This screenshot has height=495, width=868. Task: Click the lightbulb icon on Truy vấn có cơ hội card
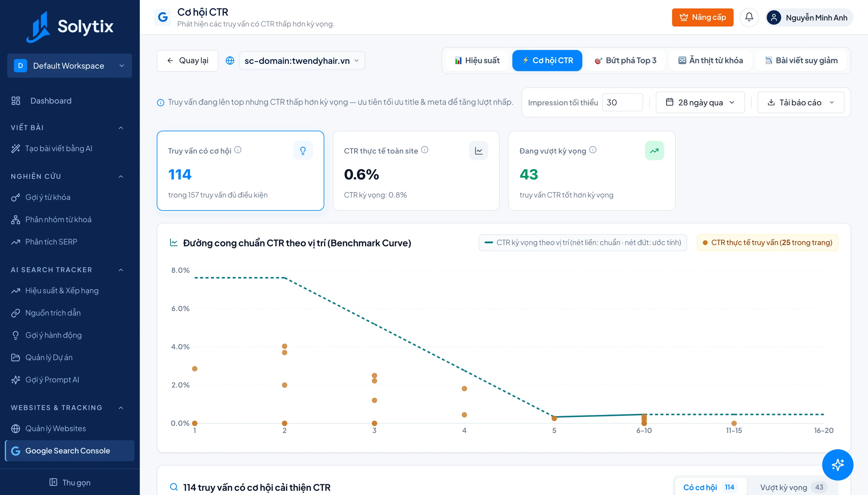(303, 151)
